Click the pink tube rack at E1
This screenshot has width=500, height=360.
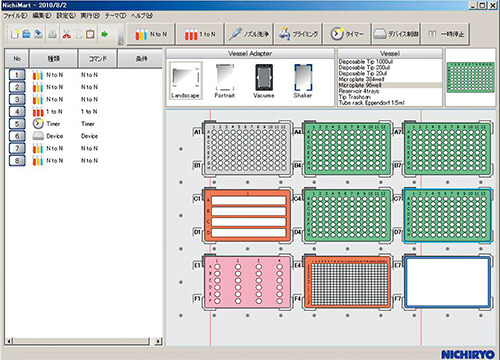247,282
